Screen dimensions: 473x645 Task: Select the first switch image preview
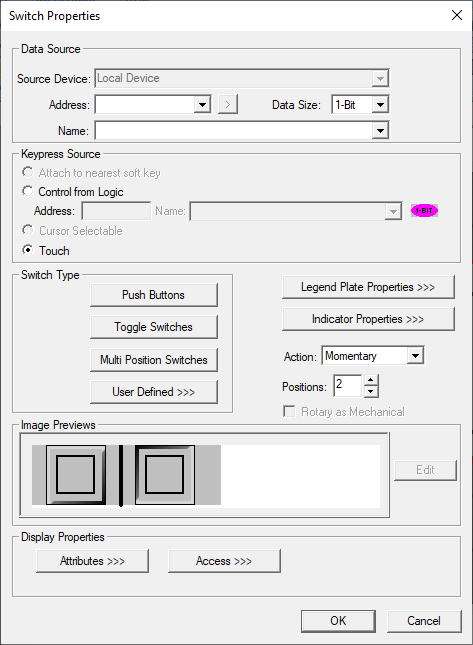coord(76,475)
